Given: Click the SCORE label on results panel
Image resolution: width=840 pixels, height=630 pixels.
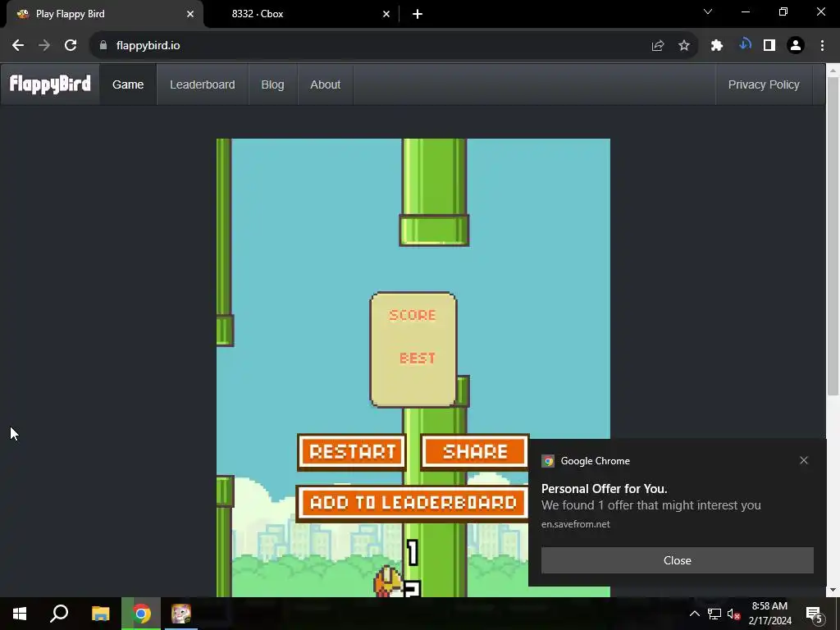Looking at the screenshot, I should click(x=413, y=315).
